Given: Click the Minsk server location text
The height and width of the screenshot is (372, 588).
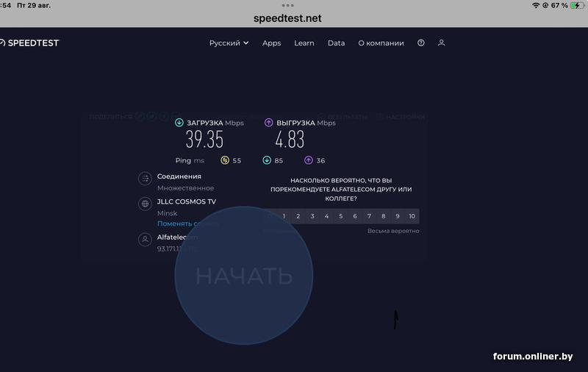Looking at the screenshot, I should coord(167,213).
